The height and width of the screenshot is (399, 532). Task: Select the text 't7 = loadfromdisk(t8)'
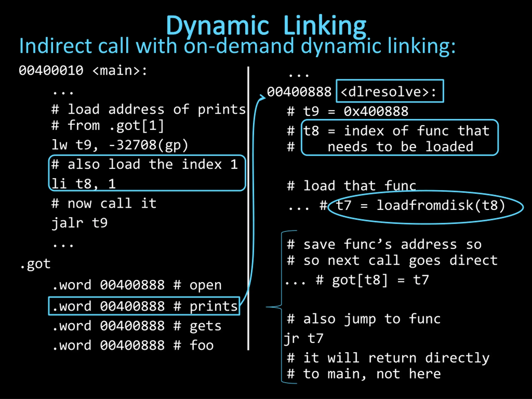420,206
